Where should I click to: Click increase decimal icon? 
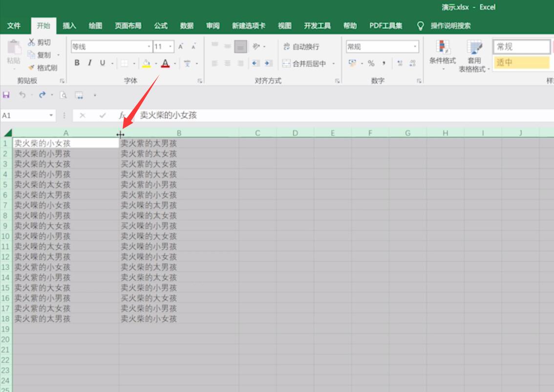coord(400,63)
